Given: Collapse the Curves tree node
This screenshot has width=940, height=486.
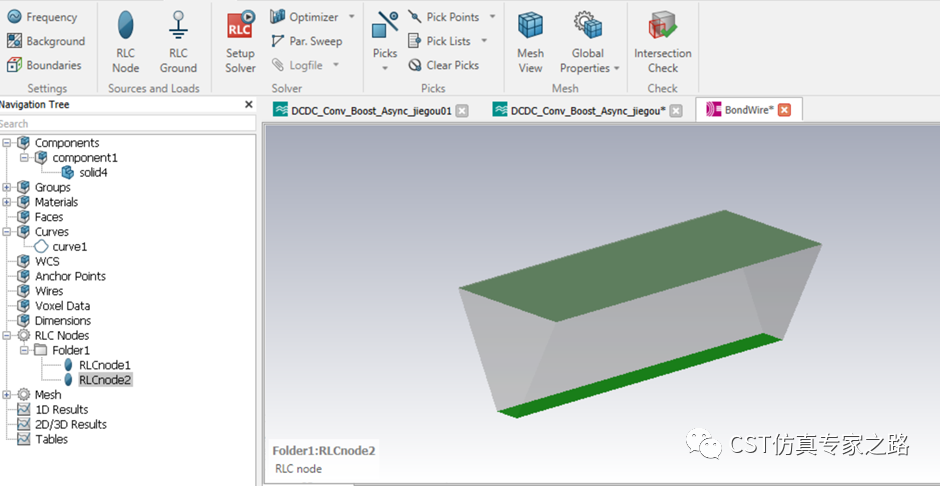Looking at the screenshot, I should pos(7,231).
